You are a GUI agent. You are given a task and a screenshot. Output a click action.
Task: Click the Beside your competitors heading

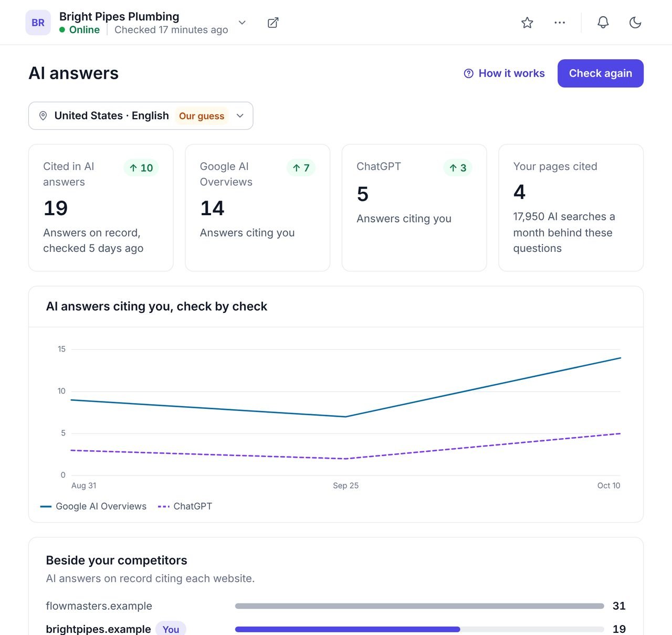(117, 560)
